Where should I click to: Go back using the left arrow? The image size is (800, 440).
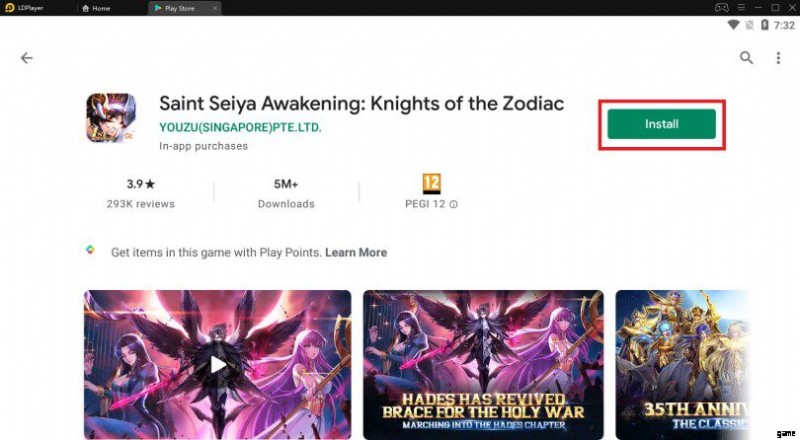click(27, 58)
